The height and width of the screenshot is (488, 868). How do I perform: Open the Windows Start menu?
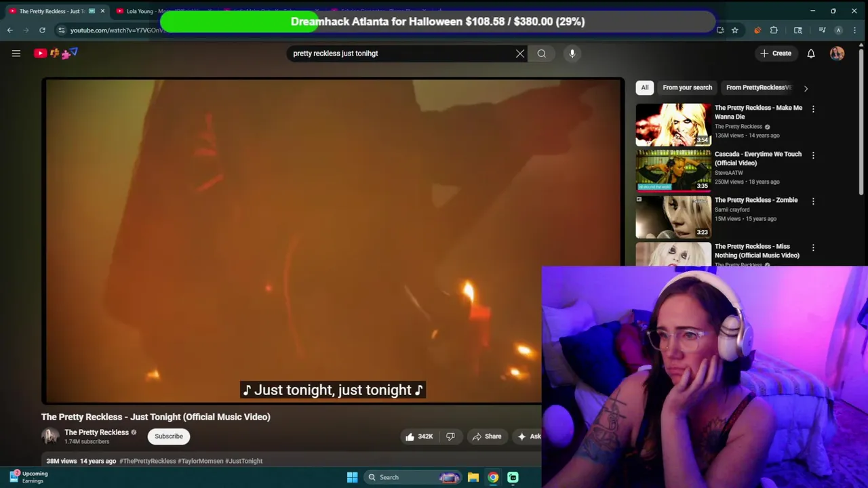pyautogui.click(x=352, y=477)
